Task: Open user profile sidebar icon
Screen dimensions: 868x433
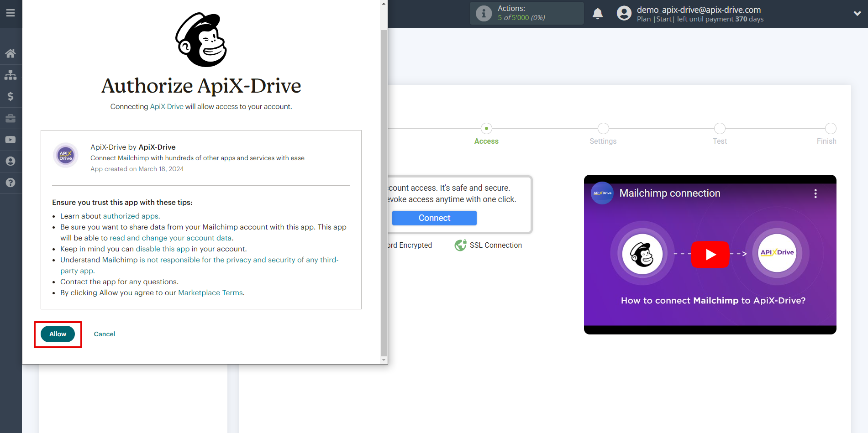Action: click(11, 161)
